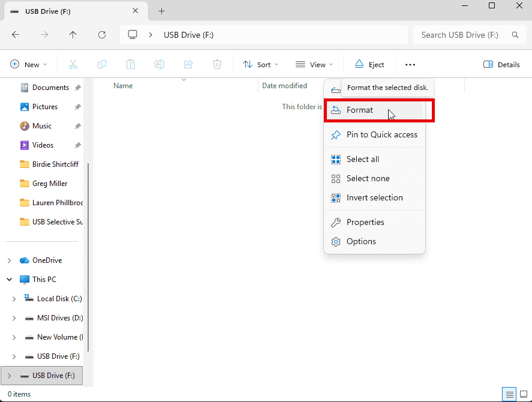Click the Copy icon in toolbar
532x402 pixels.
[102, 64]
